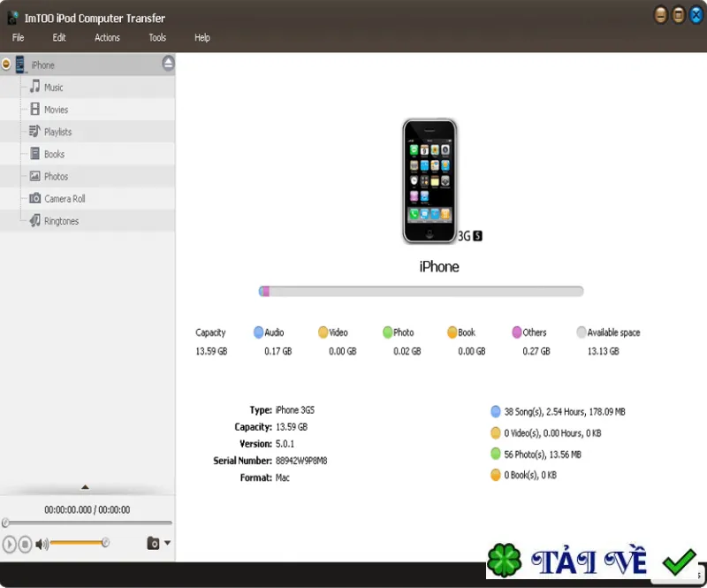The height and width of the screenshot is (588, 707).
Task: Open the Camera Roll category
Action: click(x=87, y=199)
